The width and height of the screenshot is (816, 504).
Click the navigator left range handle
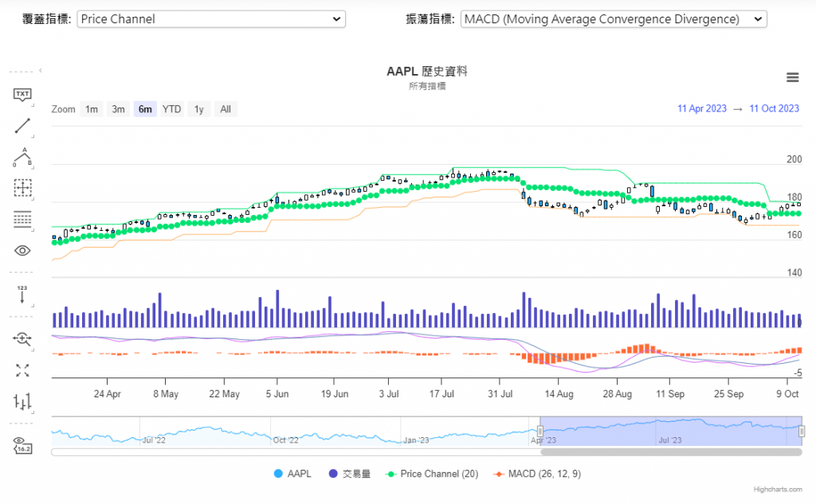[x=540, y=432]
